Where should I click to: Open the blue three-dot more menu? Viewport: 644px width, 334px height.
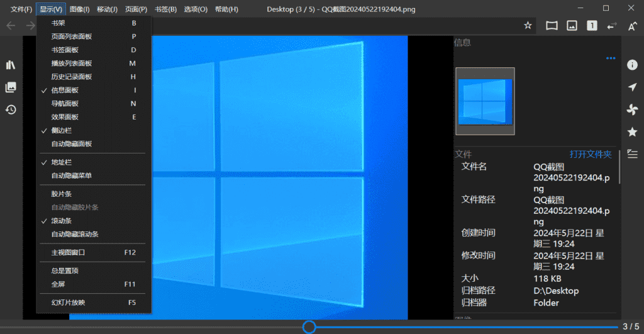610,58
